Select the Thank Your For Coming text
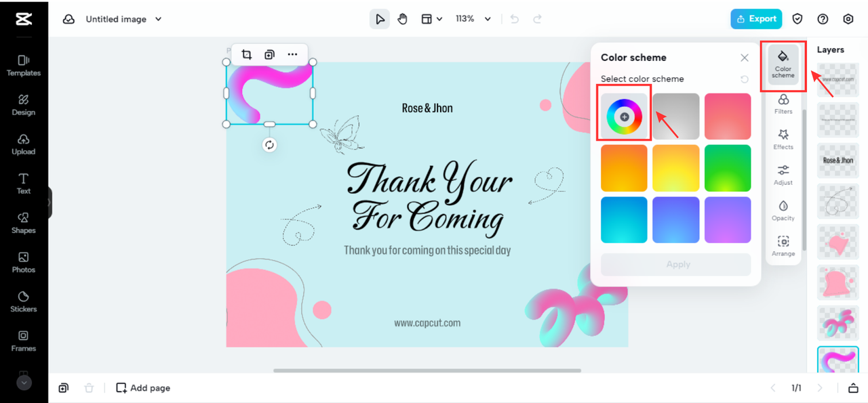Image resolution: width=868 pixels, height=403 pixels. [429, 199]
